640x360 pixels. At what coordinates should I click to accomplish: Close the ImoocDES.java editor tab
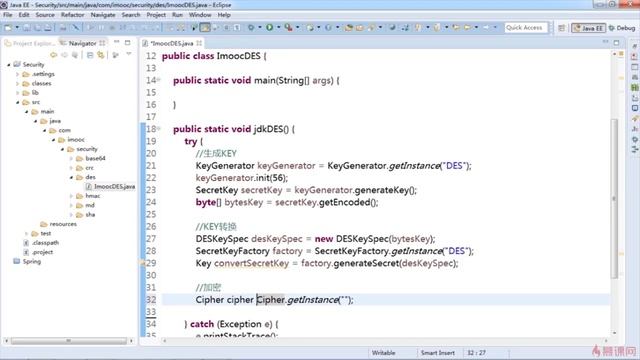[199, 43]
